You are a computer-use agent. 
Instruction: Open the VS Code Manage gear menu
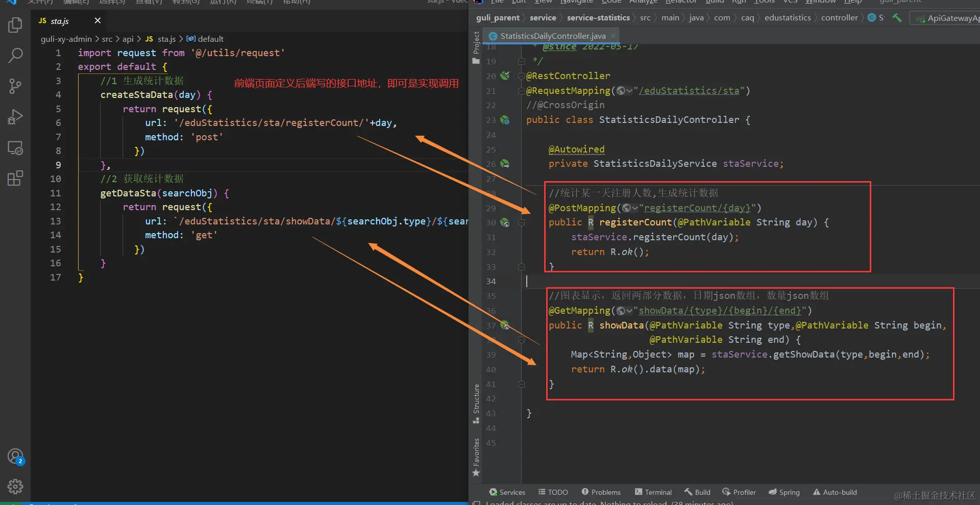pos(15,487)
